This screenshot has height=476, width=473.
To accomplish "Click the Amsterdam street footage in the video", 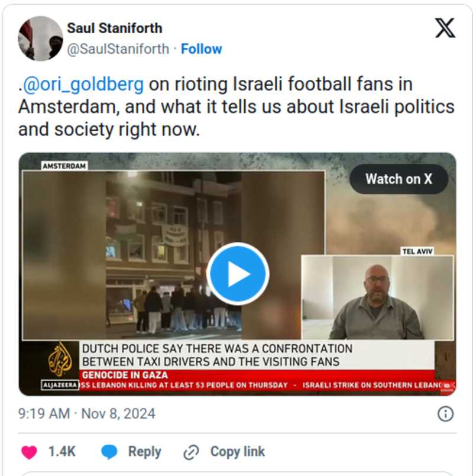I will tap(174, 255).
